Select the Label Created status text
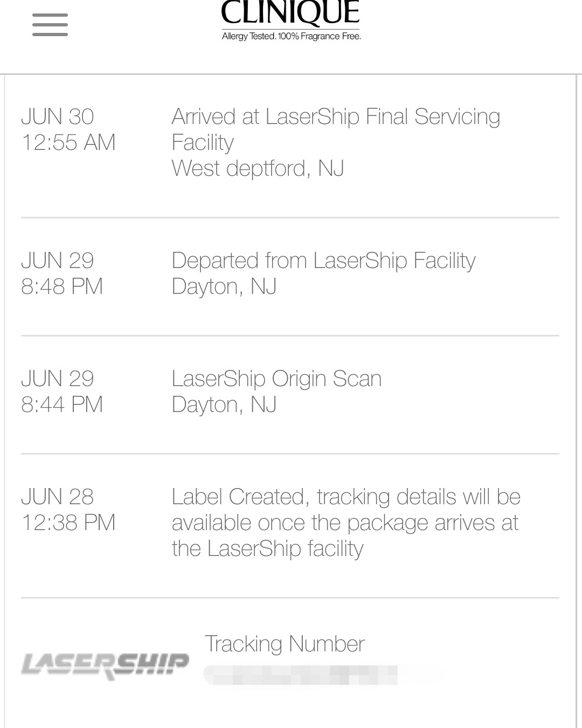Viewport: 582px width, 728px height. pos(345,523)
